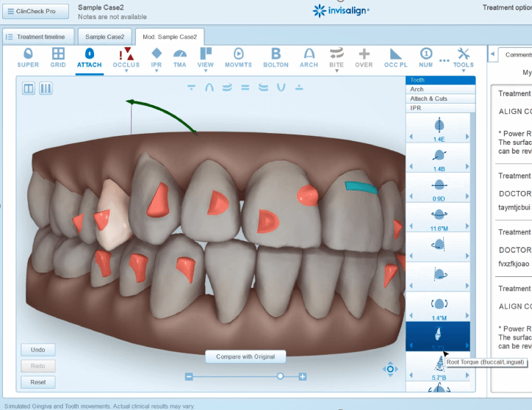Toggle the GRID overlay tool

pyautogui.click(x=58, y=58)
